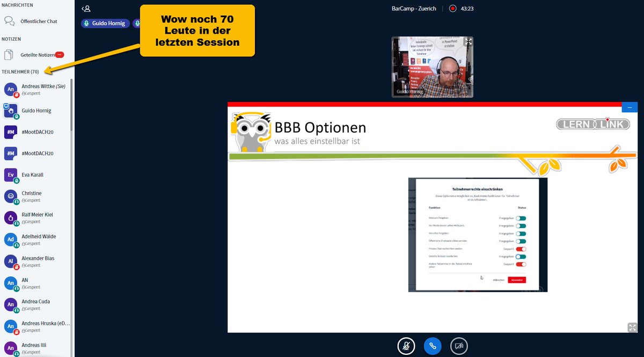Toggle Geteilte Notizen bearbeiten switch
The image size is (644, 357).
[521, 257]
